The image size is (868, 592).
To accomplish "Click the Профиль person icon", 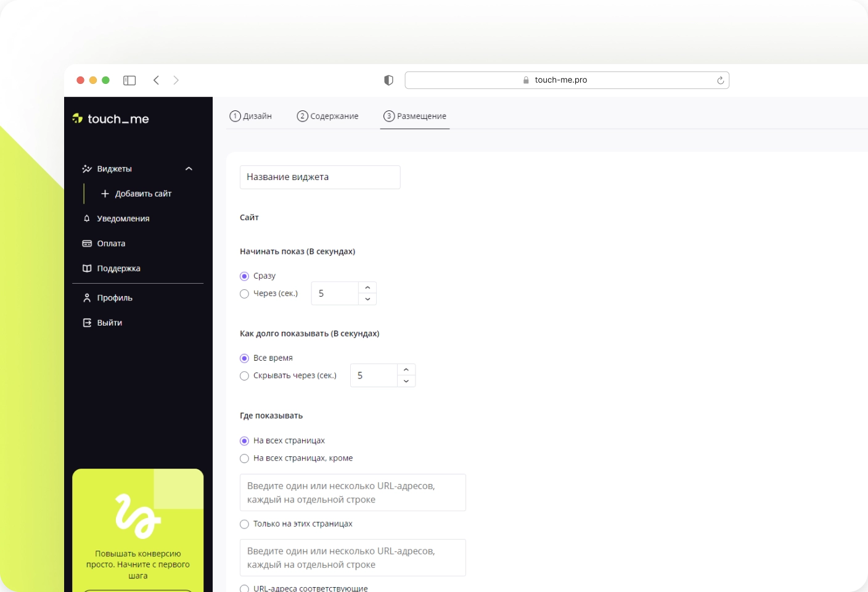I will [87, 298].
